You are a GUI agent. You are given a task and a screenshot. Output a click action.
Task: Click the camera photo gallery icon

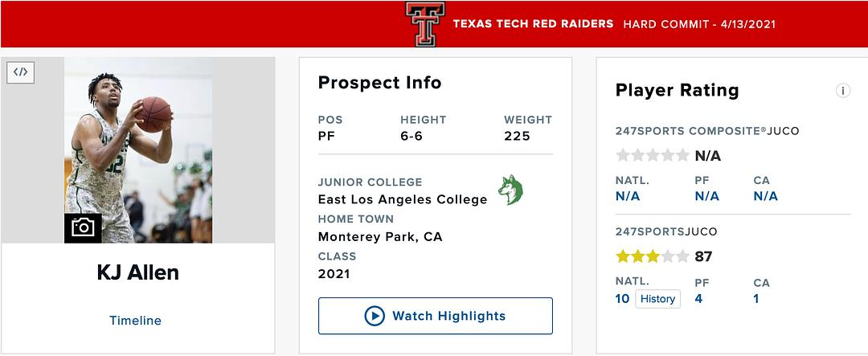[x=83, y=227]
